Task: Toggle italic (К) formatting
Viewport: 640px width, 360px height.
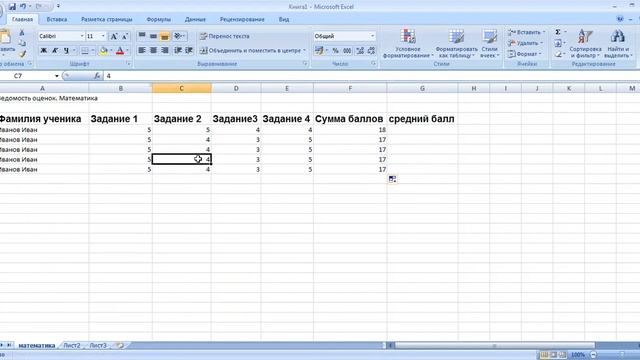Action: click(x=54, y=51)
